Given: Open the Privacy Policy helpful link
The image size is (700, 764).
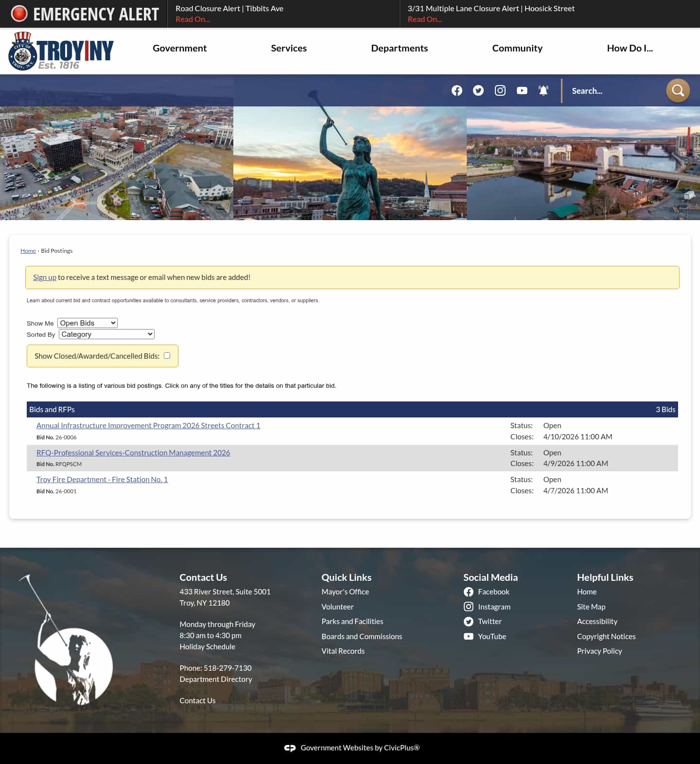Looking at the screenshot, I should point(599,651).
